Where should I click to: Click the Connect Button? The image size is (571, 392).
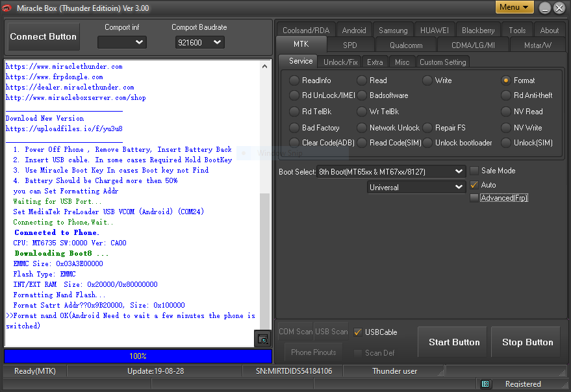click(44, 37)
